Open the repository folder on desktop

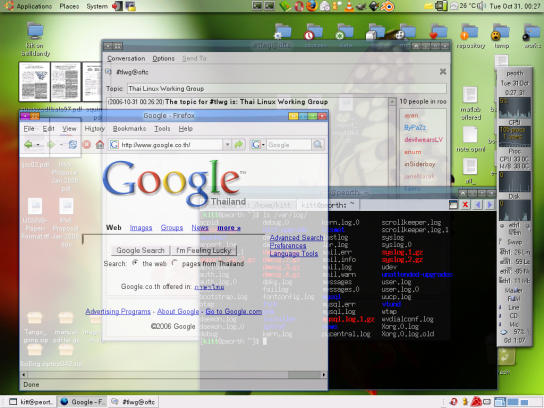470,36
